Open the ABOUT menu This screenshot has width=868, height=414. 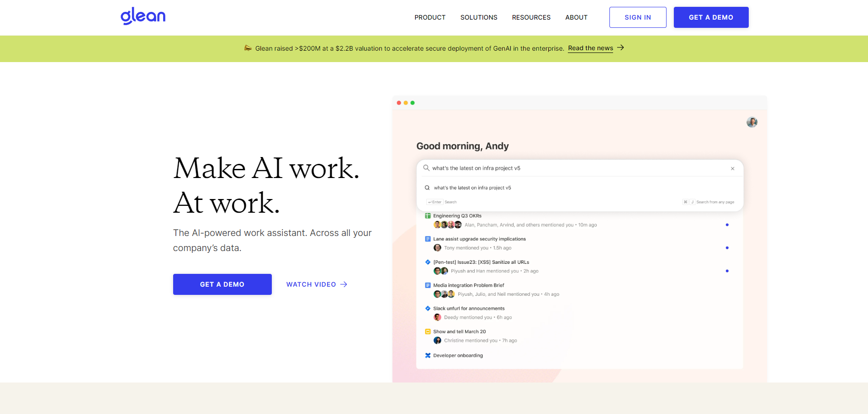pos(577,17)
